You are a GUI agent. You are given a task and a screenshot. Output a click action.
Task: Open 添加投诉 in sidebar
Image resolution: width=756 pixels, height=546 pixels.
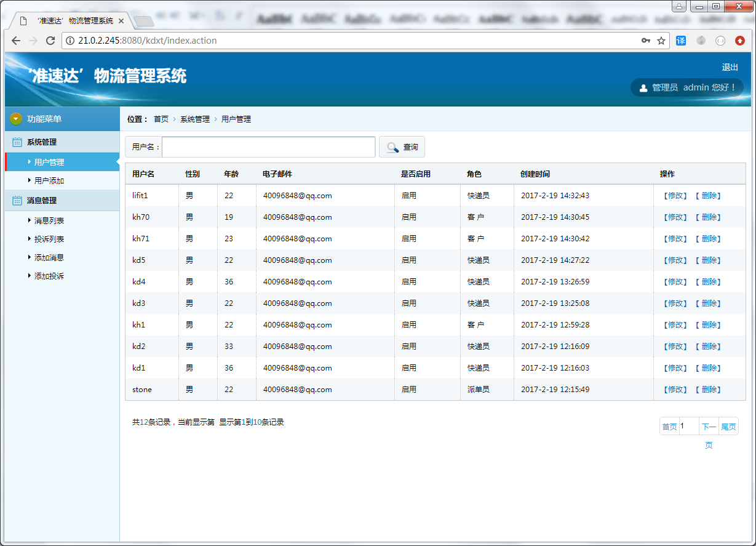[x=49, y=276]
